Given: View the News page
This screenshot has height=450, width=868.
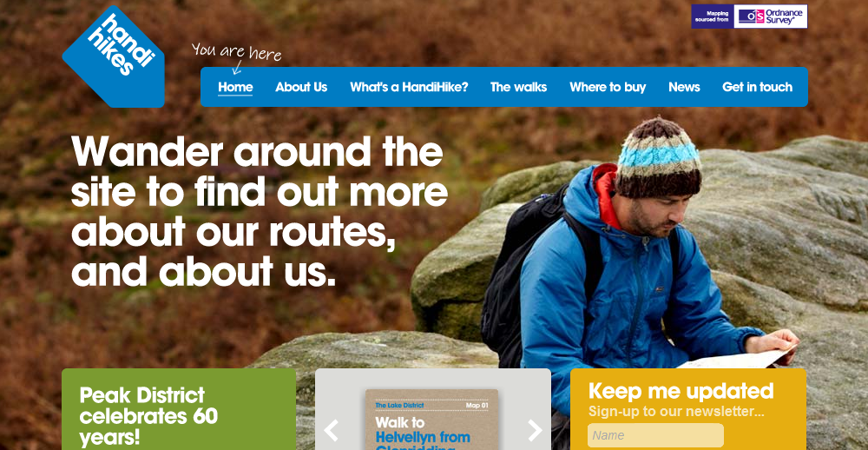Looking at the screenshot, I should pyautogui.click(x=684, y=87).
